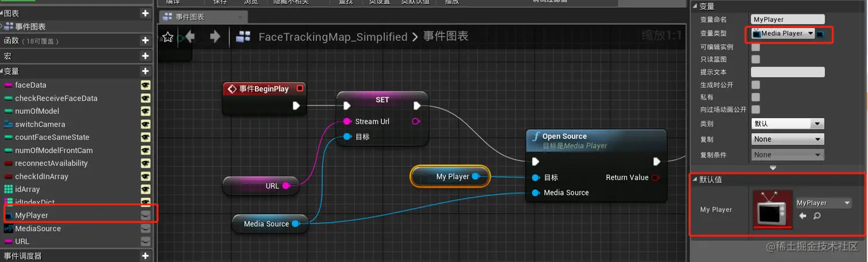Viewport: 868px width, 262px height.
Task: Click the URL variable pink type icon
Action: coord(8,241)
